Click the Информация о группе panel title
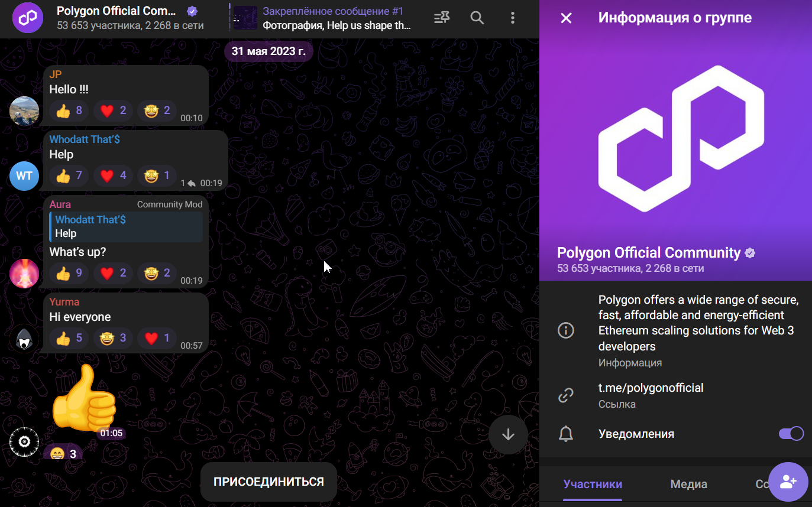The height and width of the screenshot is (507, 812). click(675, 18)
